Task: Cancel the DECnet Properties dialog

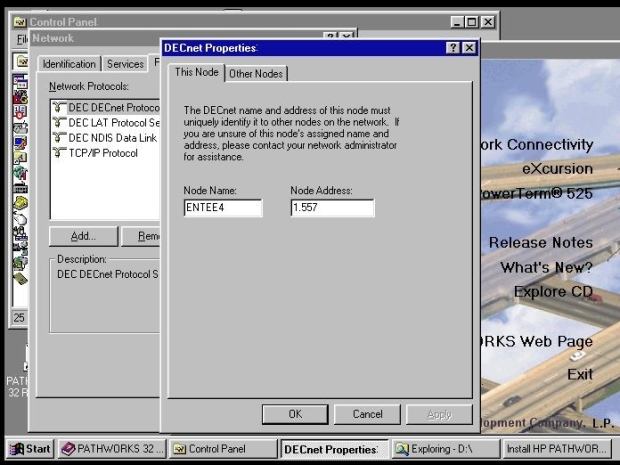Action: click(367, 414)
